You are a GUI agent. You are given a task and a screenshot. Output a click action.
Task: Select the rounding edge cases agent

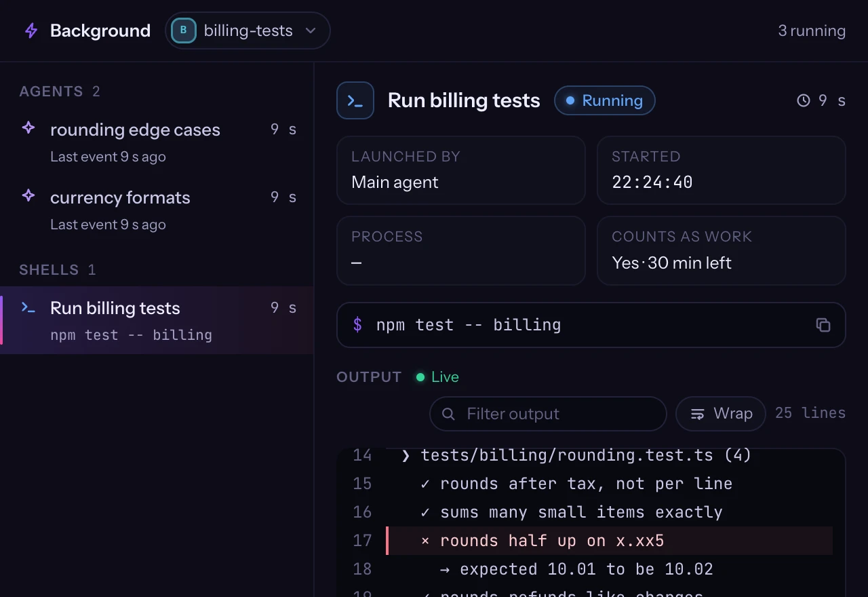157,142
